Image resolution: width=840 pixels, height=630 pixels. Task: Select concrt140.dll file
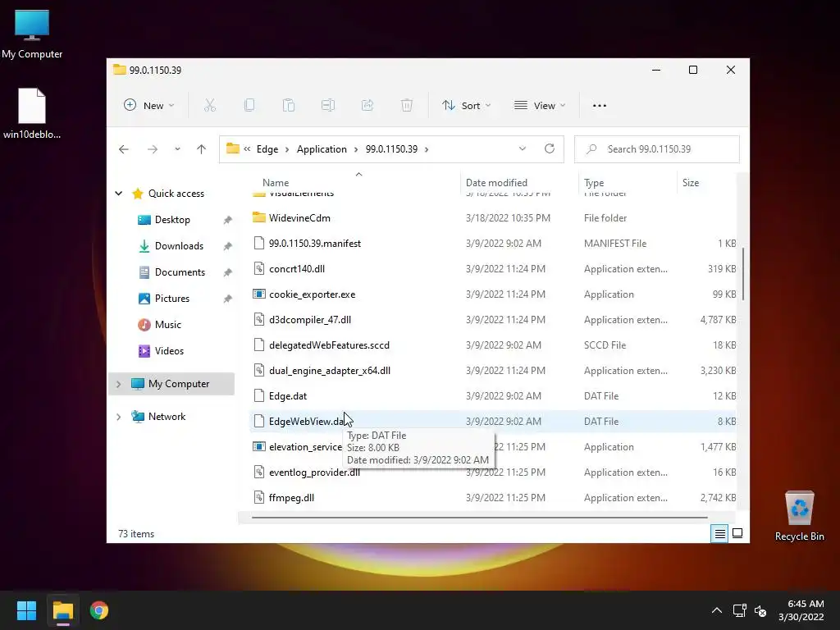coord(297,269)
